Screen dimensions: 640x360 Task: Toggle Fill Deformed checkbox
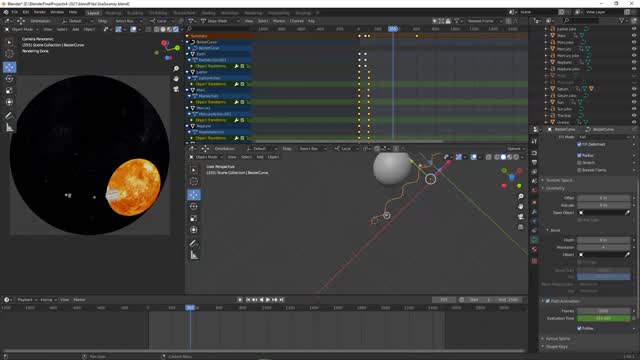579,144
